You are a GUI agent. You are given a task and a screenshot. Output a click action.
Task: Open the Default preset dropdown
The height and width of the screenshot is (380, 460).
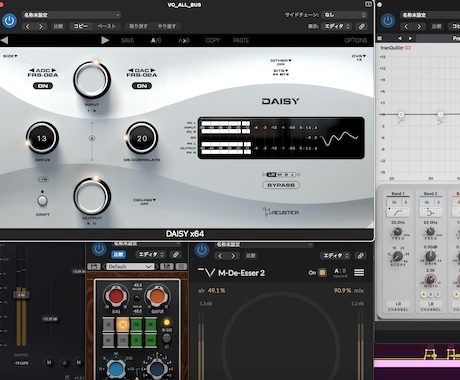point(130,266)
